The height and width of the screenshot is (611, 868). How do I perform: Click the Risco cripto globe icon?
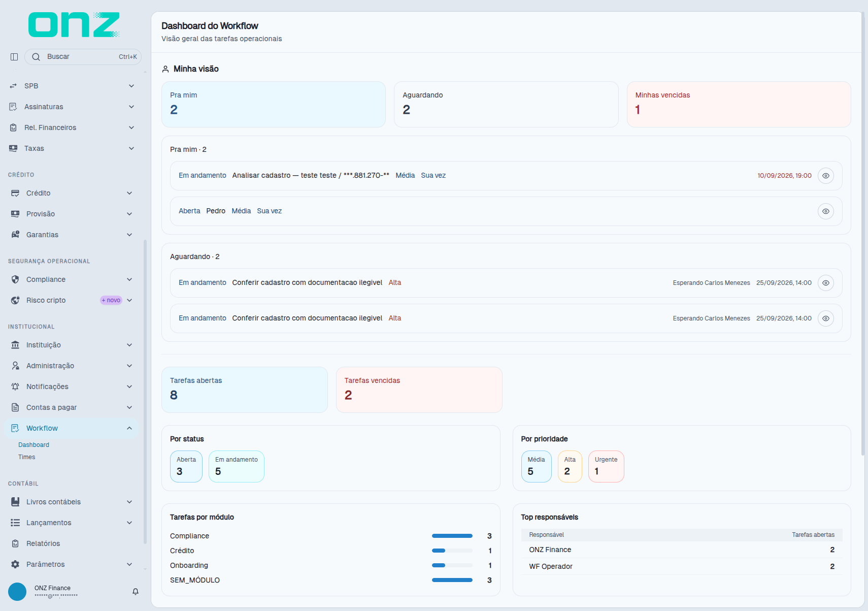tap(15, 300)
